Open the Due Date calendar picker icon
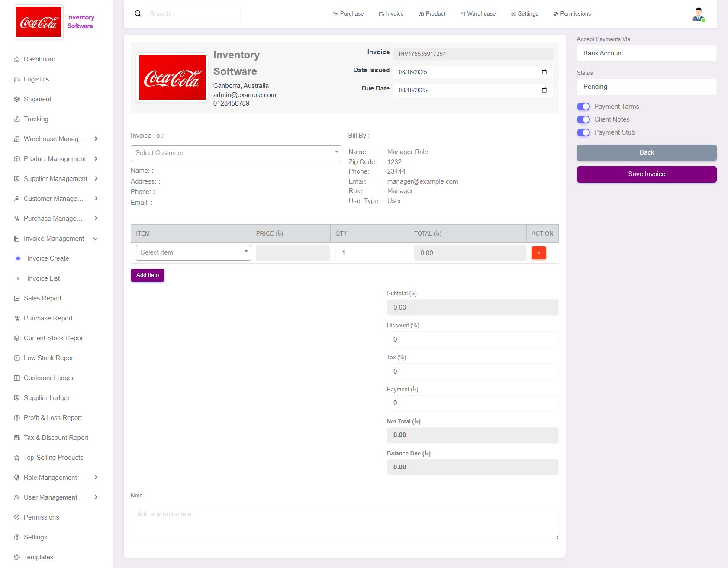728x568 pixels. tap(544, 90)
